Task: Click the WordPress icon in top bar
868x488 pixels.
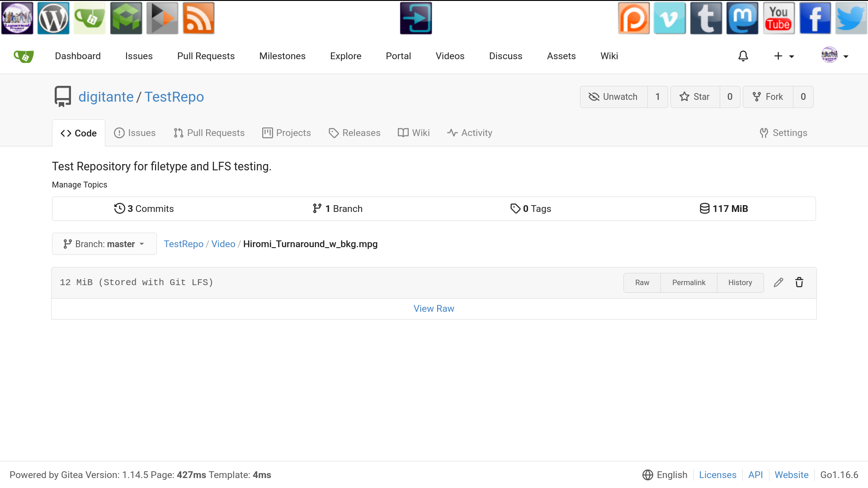Action: click(x=53, y=19)
